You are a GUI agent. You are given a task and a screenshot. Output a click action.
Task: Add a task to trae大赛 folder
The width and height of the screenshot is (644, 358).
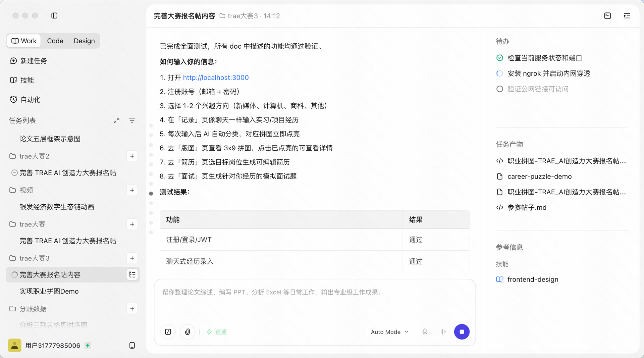click(132, 224)
